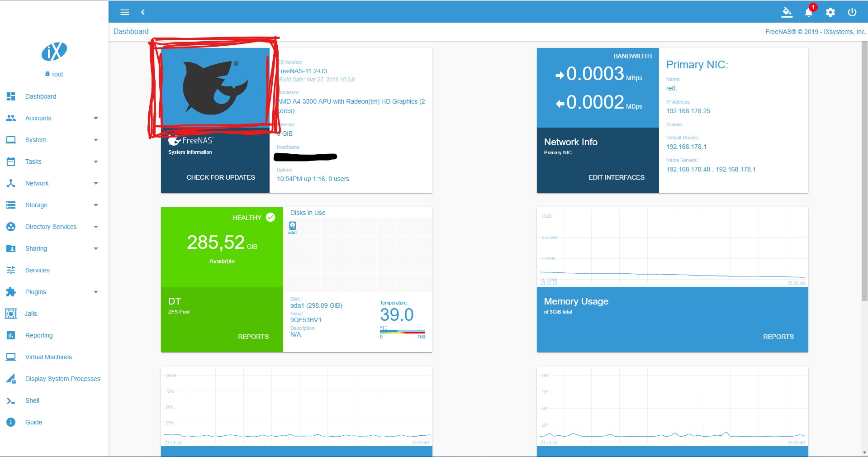The height and width of the screenshot is (457, 868).
Task: Open REPORTS on Memory Usage card
Action: tap(778, 337)
